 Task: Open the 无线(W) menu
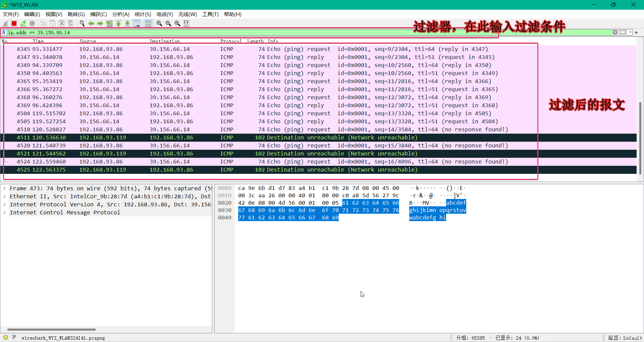point(187,14)
